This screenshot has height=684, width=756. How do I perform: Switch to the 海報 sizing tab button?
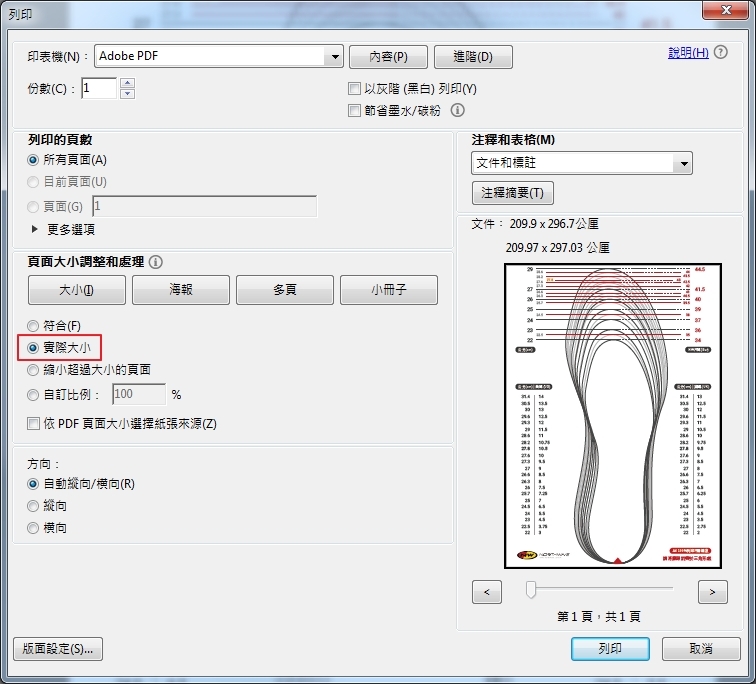pos(181,290)
